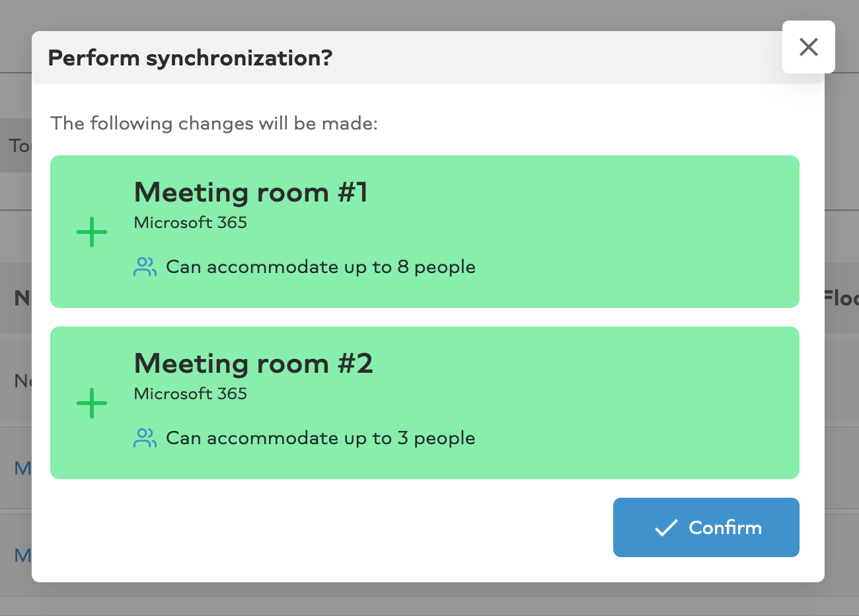Select the Meeting room #1 title
This screenshot has width=859, height=616.
click(x=250, y=192)
